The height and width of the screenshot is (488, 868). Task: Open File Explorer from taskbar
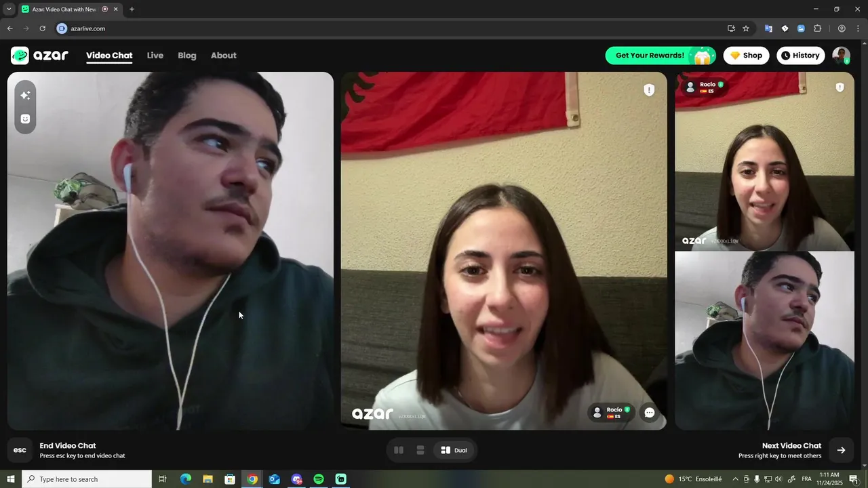point(208,479)
